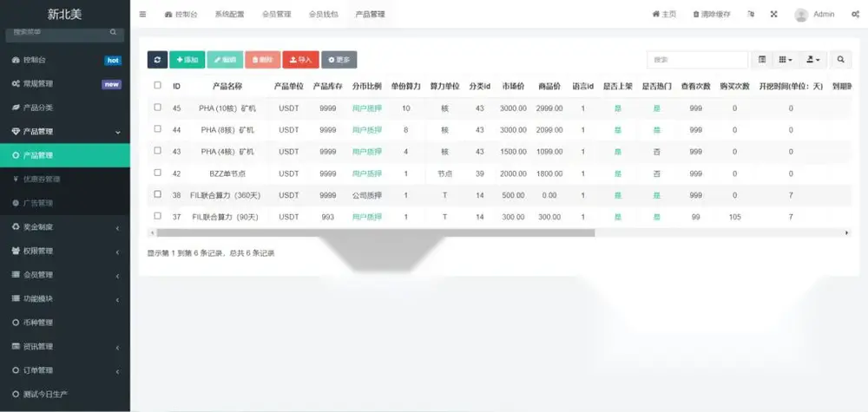This screenshot has width=868, height=412.
Task: Click the gray 更多 button
Action: coord(339,60)
